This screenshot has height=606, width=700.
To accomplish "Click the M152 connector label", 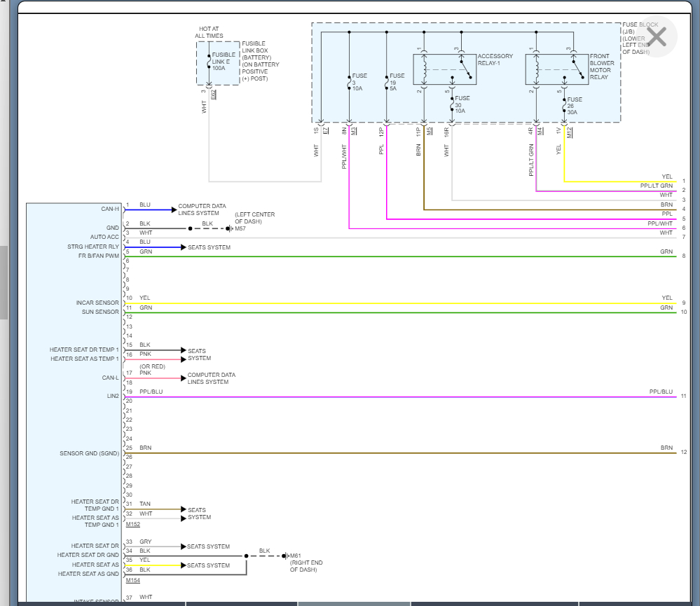I will (x=132, y=524).
